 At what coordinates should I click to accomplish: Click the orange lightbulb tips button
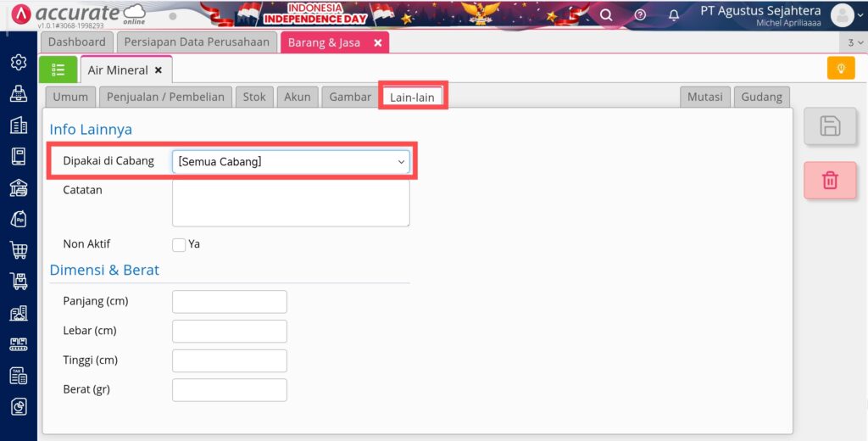[841, 68]
